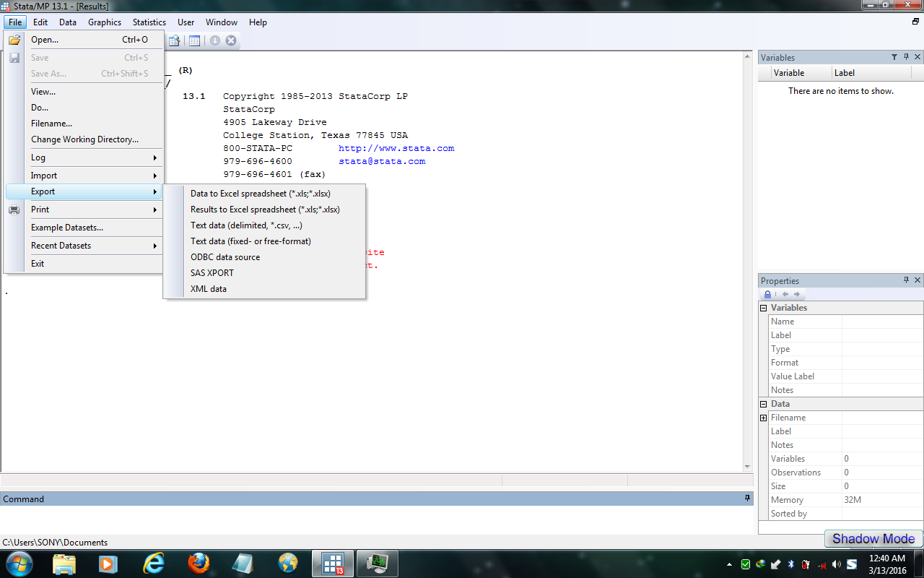Click the Break (X) toolbar icon

pyautogui.click(x=231, y=40)
